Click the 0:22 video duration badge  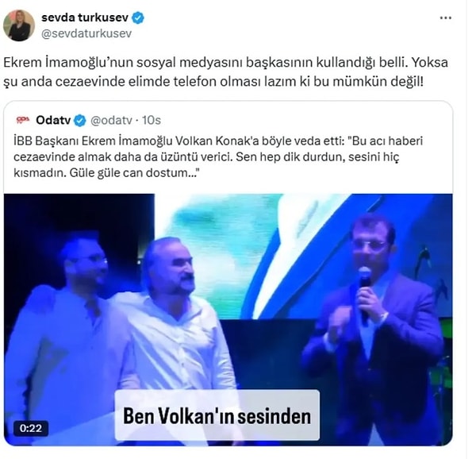pyautogui.click(x=31, y=428)
